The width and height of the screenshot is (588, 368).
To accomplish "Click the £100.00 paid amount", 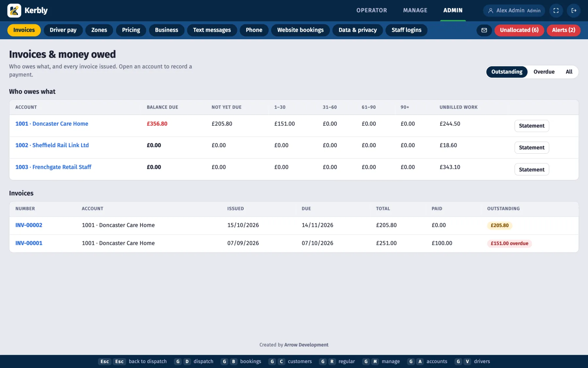I will click(x=442, y=243).
